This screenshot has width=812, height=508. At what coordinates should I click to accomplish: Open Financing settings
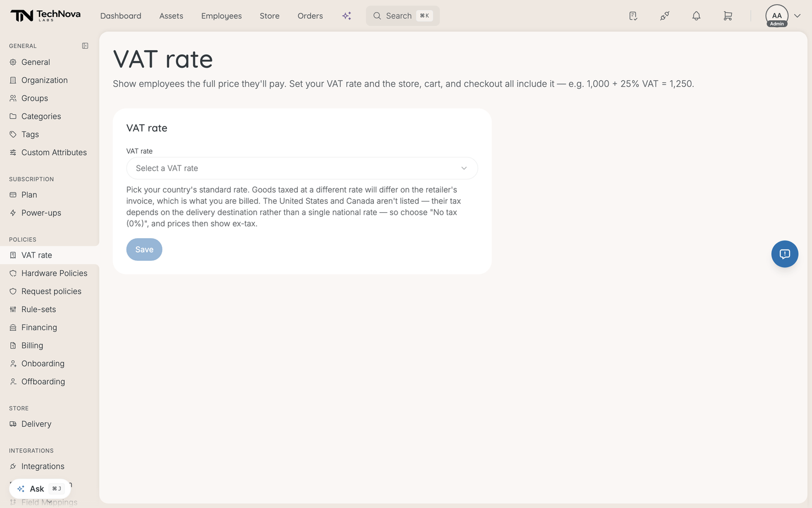point(50,327)
